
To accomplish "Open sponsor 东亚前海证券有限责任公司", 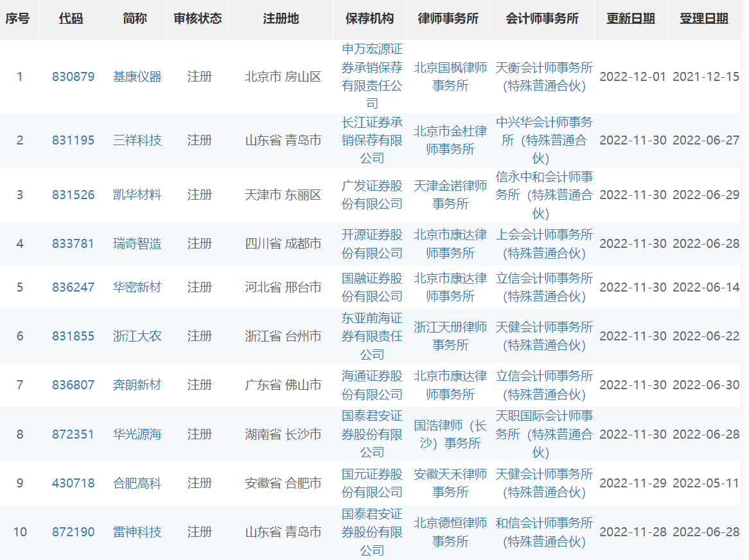I will [372, 336].
